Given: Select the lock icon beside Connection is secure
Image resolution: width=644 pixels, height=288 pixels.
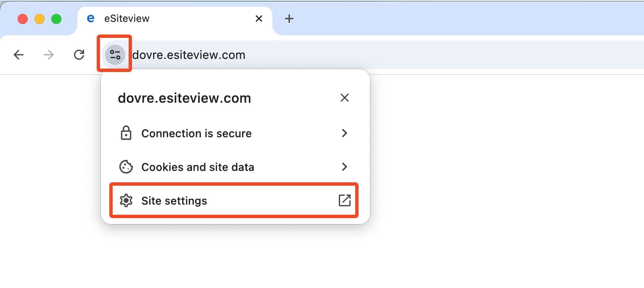Looking at the screenshot, I should coord(126,133).
